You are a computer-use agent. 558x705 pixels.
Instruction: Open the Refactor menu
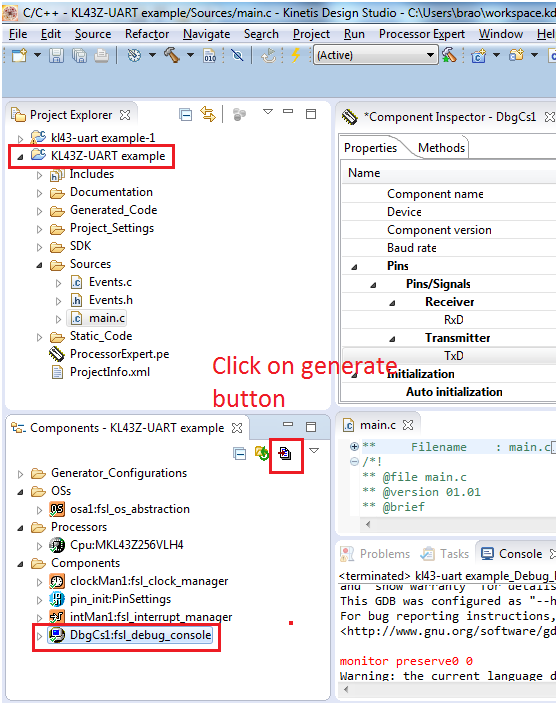coord(147,34)
